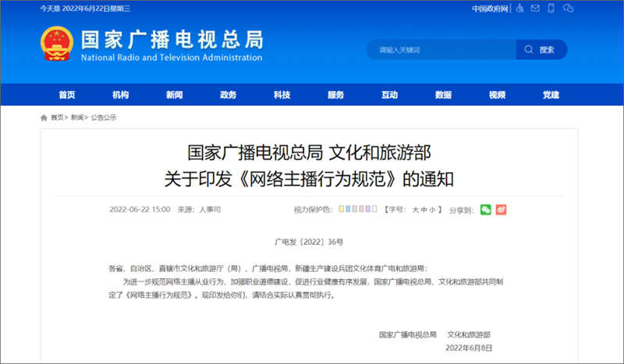This screenshot has height=364, width=624.
Task: Open 机构 navigation menu
Action: [x=121, y=94]
